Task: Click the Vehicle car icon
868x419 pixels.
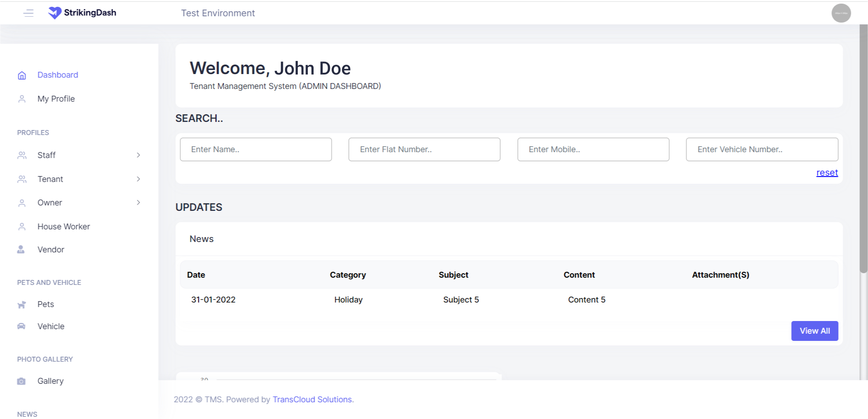Action: click(21, 326)
